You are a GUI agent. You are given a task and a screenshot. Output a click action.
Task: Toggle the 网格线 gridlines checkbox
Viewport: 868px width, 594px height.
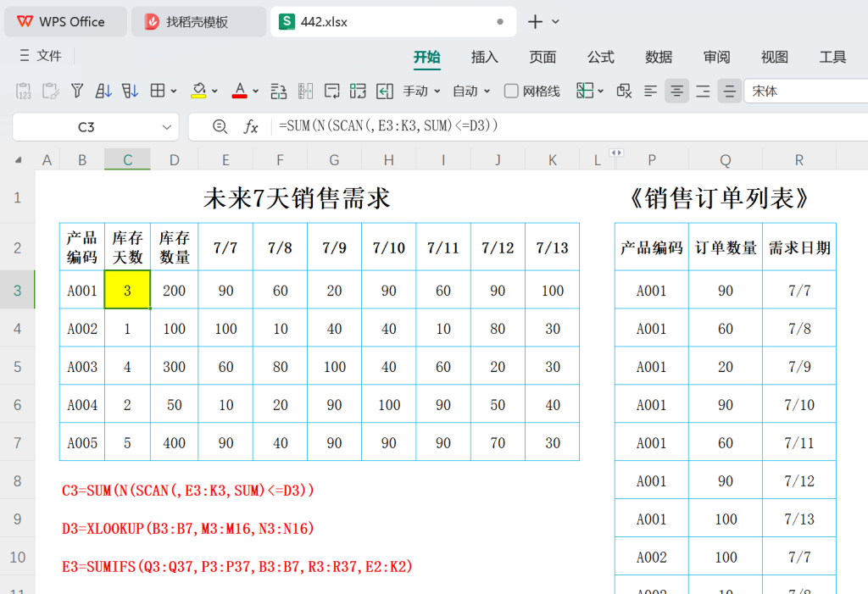pyautogui.click(x=511, y=91)
